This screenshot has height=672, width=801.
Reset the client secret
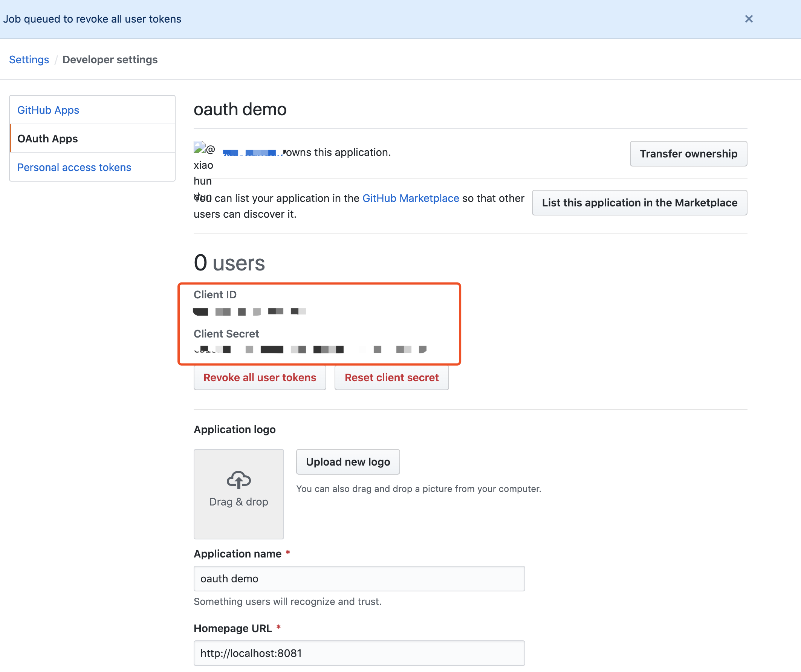click(x=391, y=377)
